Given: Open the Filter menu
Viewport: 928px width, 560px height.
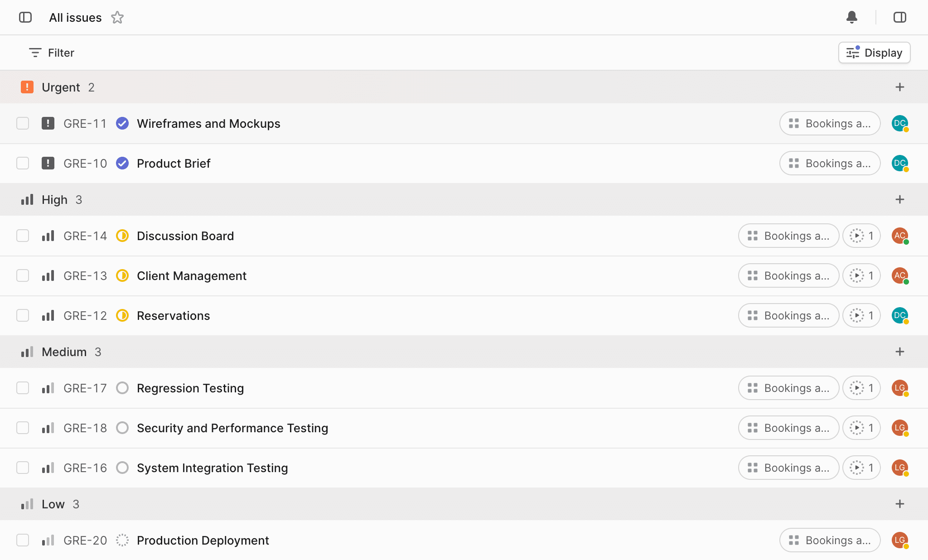Looking at the screenshot, I should [52, 53].
